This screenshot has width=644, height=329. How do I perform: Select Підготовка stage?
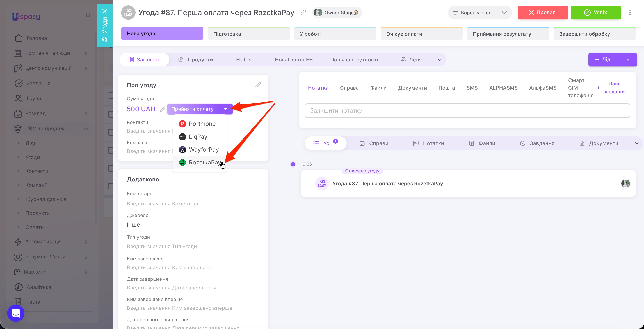tap(248, 34)
